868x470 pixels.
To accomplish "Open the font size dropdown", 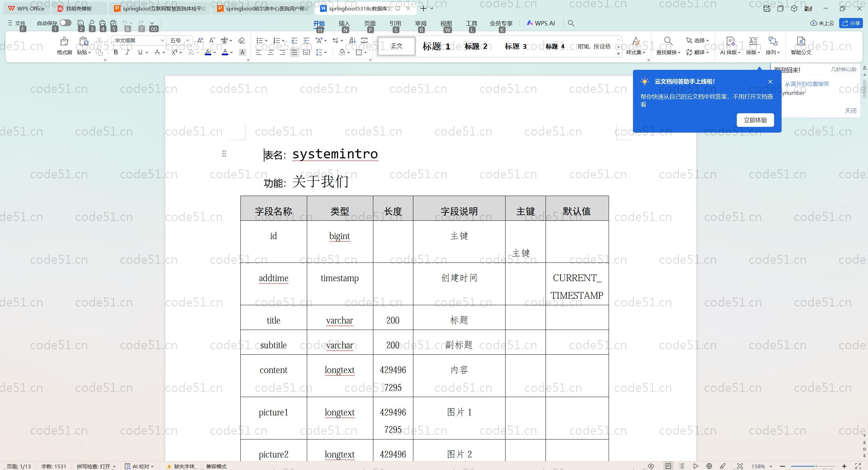I will point(188,41).
